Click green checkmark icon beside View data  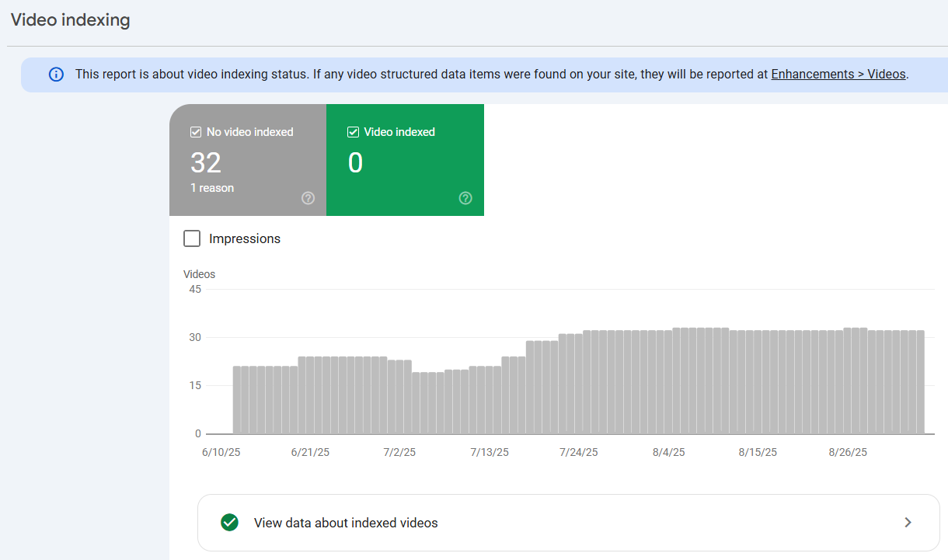pyautogui.click(x=229, y=523)
